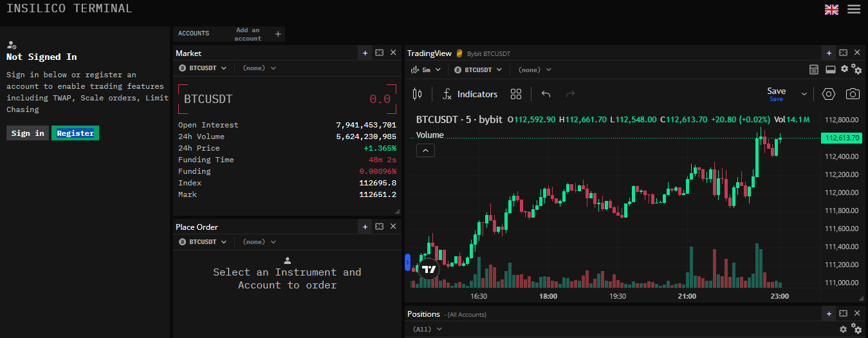
Task: Open TradingView BTCUSDT instrument dropdown
Action: pos(479,70)
